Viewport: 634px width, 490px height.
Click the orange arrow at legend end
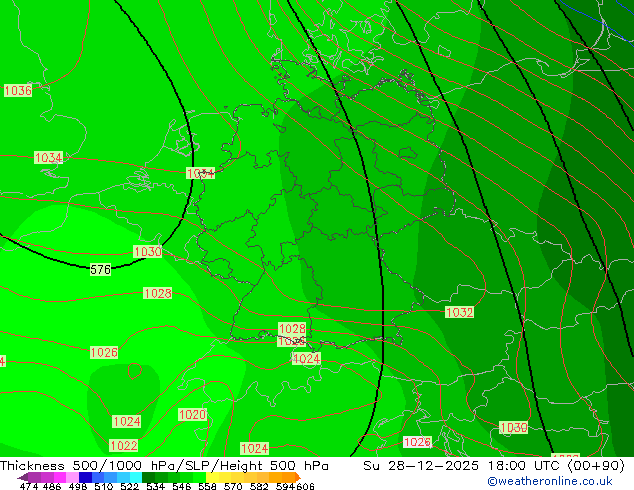point(298,477)
